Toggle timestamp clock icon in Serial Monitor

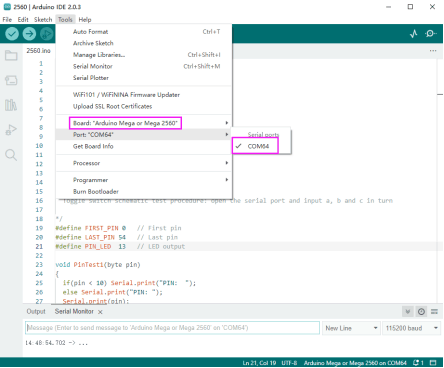421,312
